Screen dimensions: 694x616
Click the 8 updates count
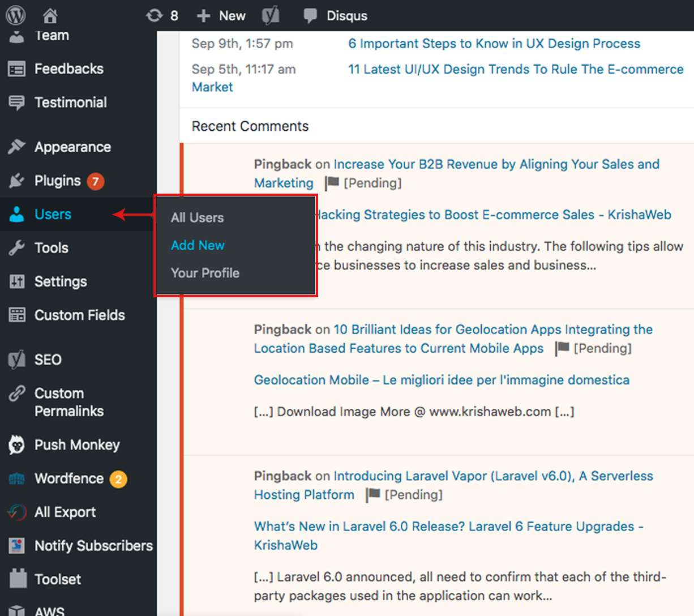pos(174,16)
